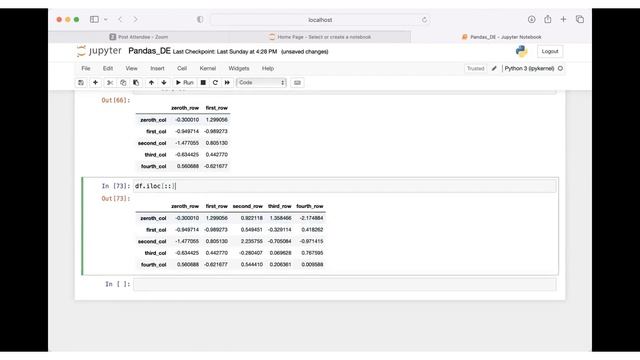Show the tab overview icon
Viewport: 640px width, 360px height.
580,19
